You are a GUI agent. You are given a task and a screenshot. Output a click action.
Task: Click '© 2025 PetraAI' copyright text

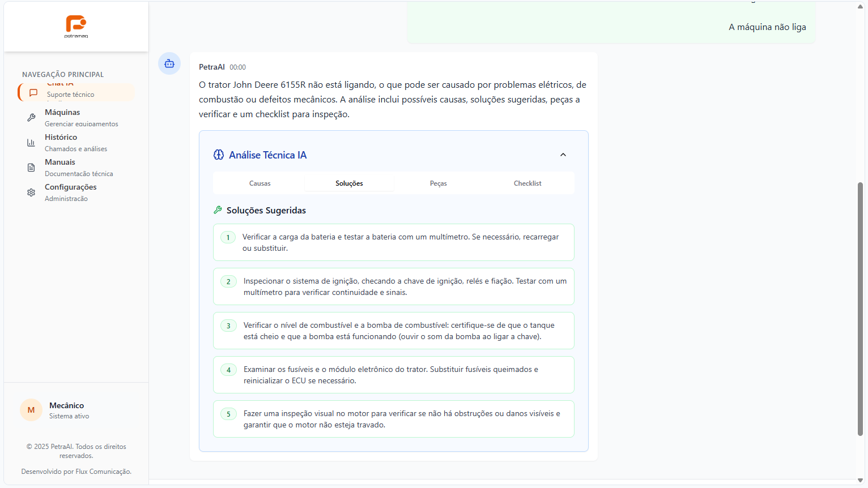(x=76, y=451)
